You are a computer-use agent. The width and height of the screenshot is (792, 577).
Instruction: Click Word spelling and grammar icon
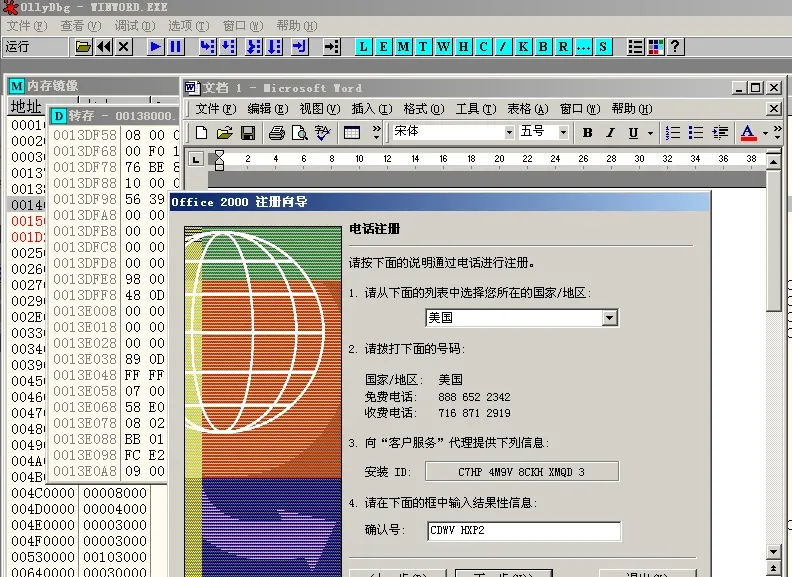(323, 133)
